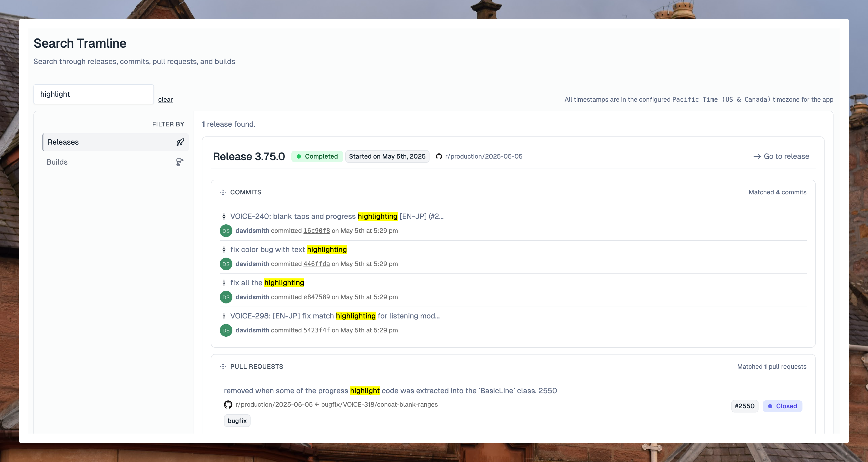Viewport: 868px width, 462px height.
Task: Click commit hash 16c90f8
Action: (316, 231)
